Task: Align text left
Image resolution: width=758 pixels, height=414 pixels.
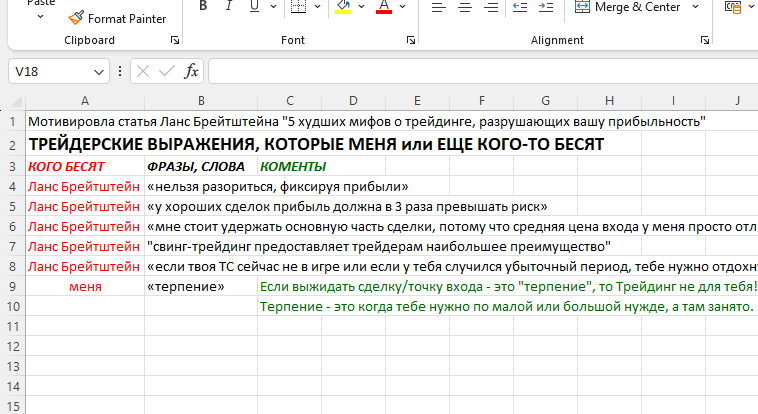Action: [x=438, y=7]
